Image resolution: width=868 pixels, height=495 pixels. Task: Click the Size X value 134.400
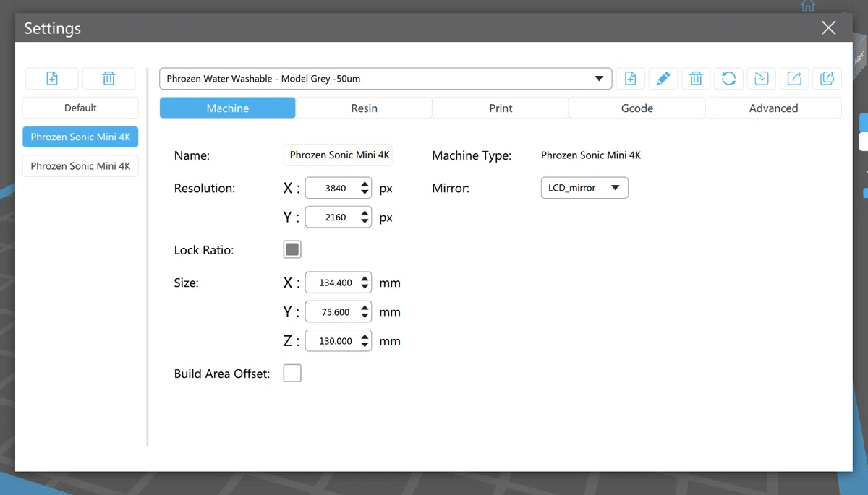(336, 283)
